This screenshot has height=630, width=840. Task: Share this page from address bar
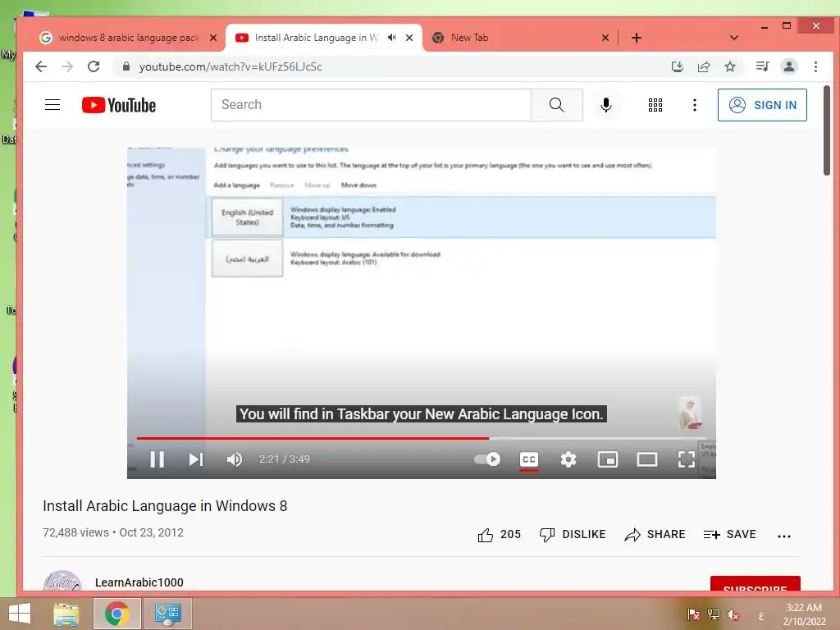704,66
